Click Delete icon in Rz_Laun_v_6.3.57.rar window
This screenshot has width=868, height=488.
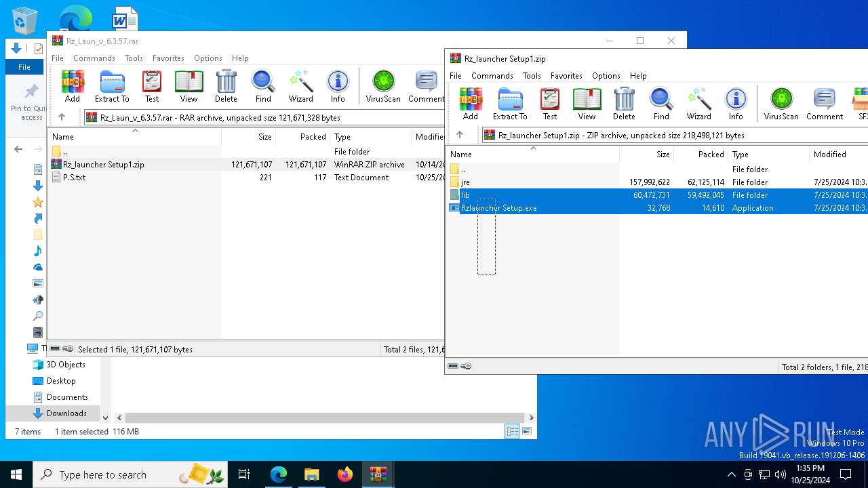click(226, 86)
